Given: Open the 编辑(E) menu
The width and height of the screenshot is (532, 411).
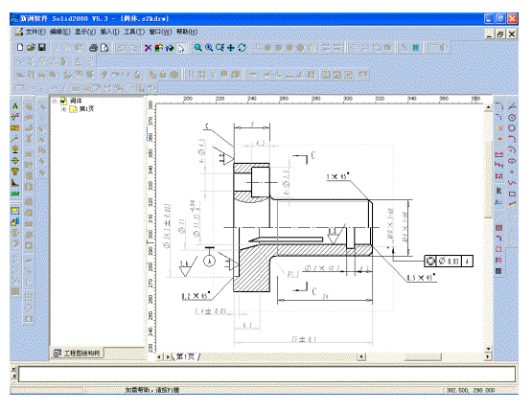Looking at the screenshot, I should [x=60, y=32].
